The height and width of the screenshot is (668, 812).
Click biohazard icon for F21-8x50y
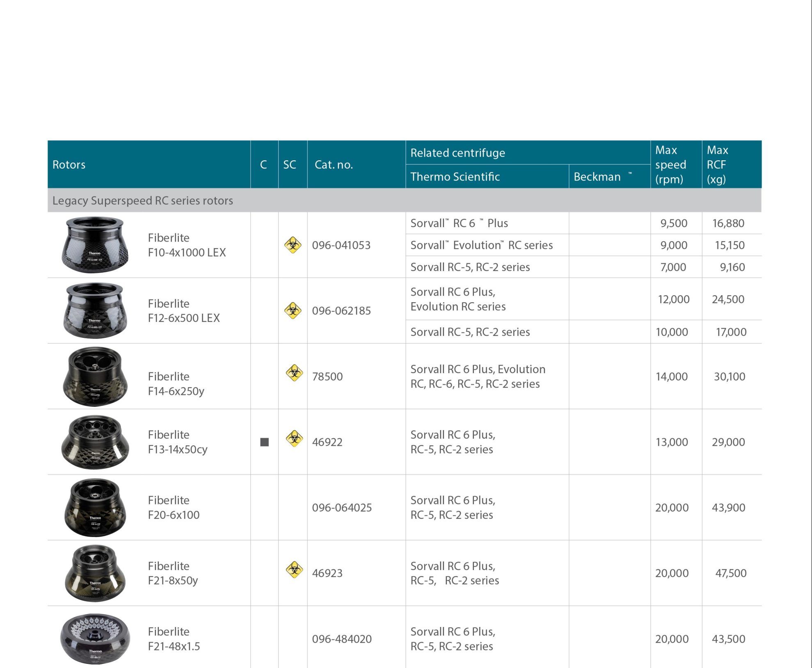(x=294, y=570)
